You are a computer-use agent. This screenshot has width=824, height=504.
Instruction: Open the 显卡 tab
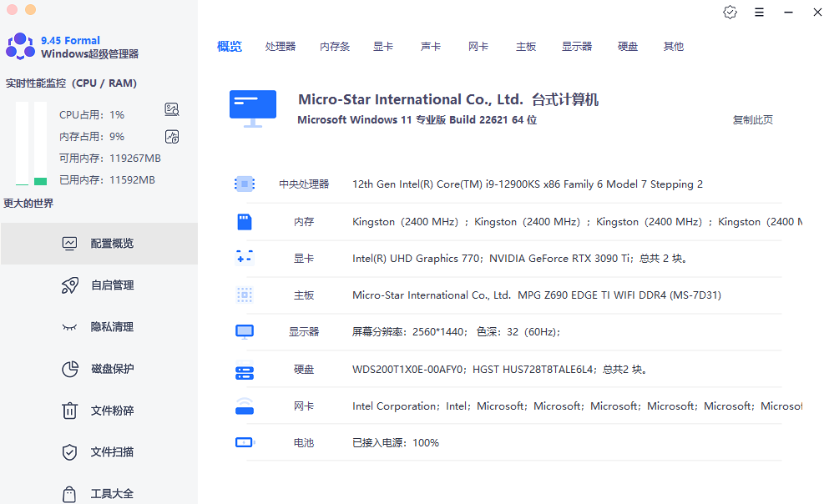click(x=383, y=47)
